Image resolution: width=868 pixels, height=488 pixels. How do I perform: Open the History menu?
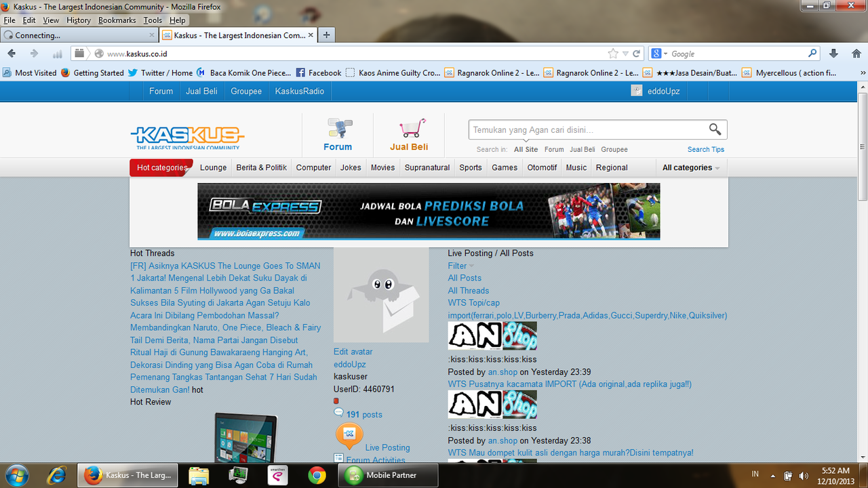pyautogui.click(x=79, y=20)
